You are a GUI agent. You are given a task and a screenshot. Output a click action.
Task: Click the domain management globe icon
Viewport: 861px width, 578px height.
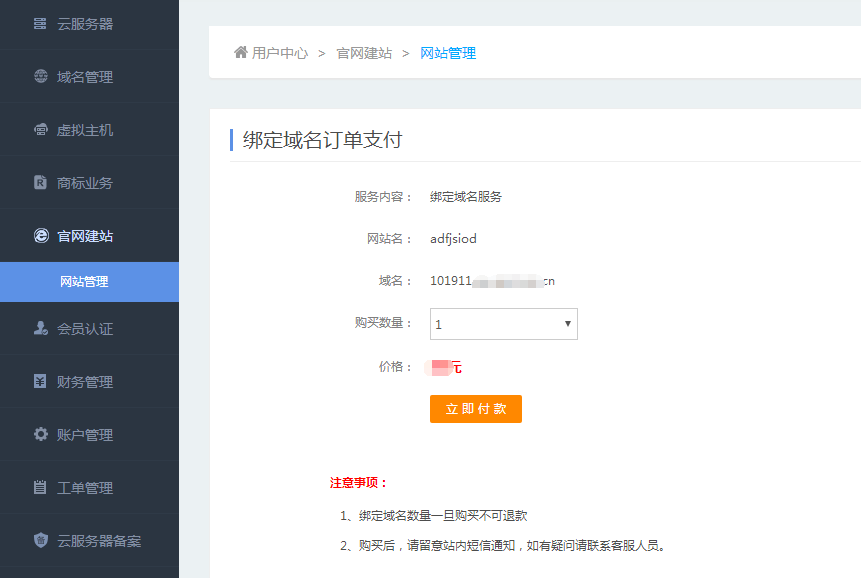click(40, 77)
